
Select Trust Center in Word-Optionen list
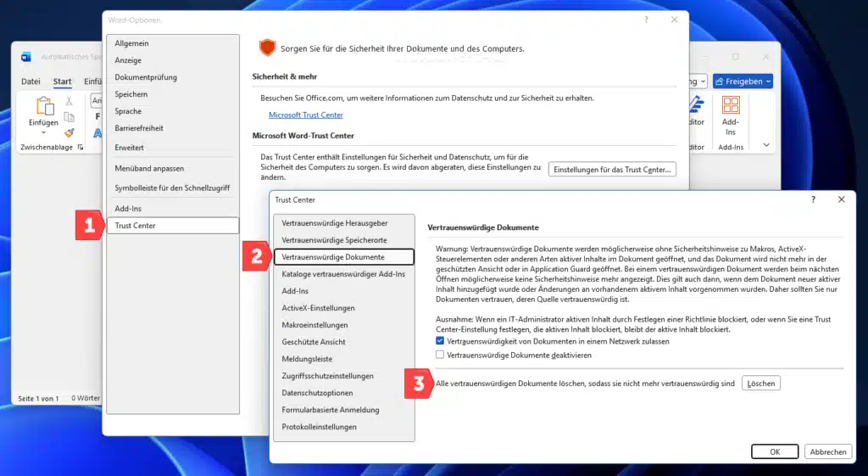173,226
